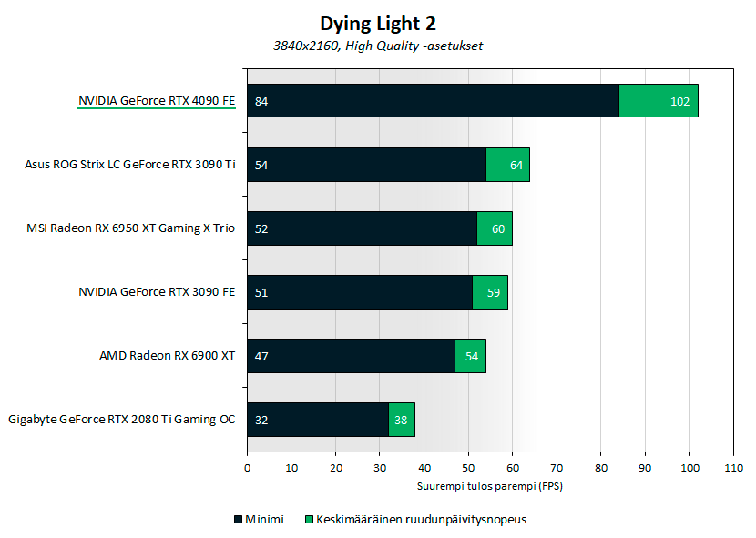Click the x-axis tick label 40
Viewport: 756px width, 538px height.
tap(424, 468)
